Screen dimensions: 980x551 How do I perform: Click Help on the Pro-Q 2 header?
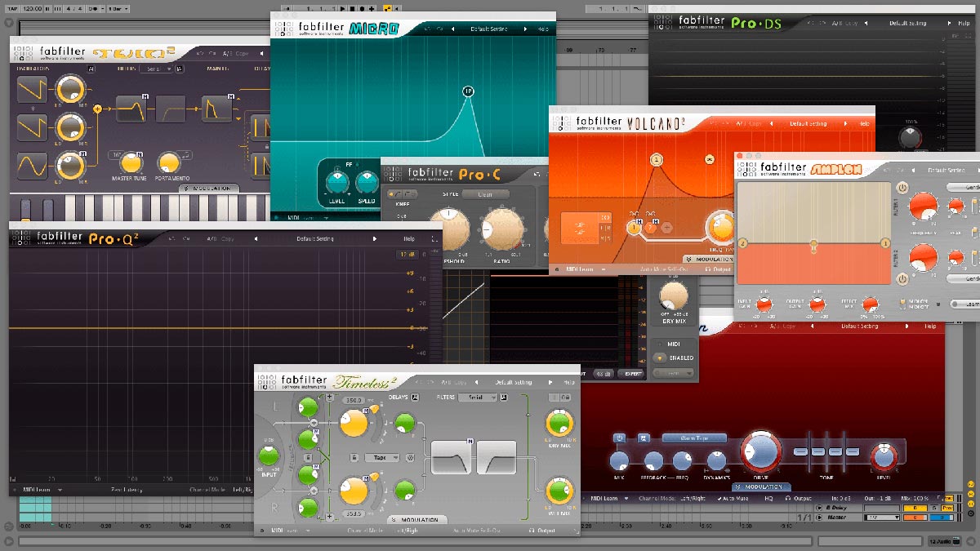point(408,238)
